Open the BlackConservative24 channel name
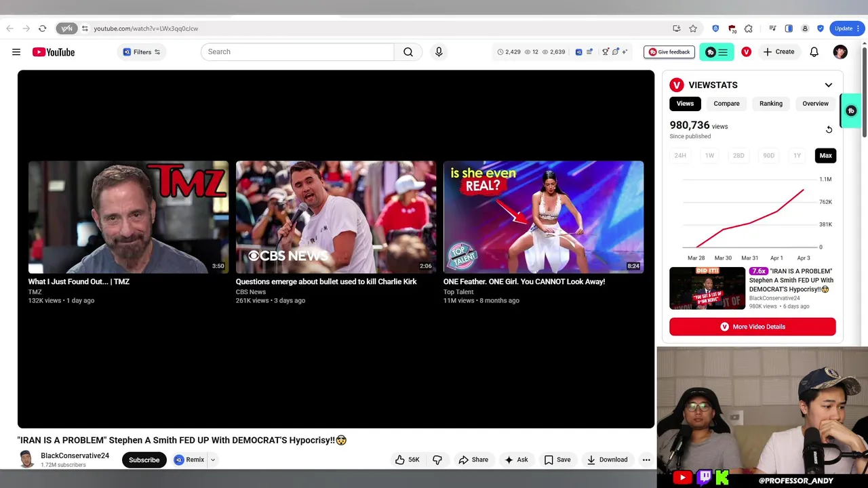This screenshot has height=488, width=868. 75,456
